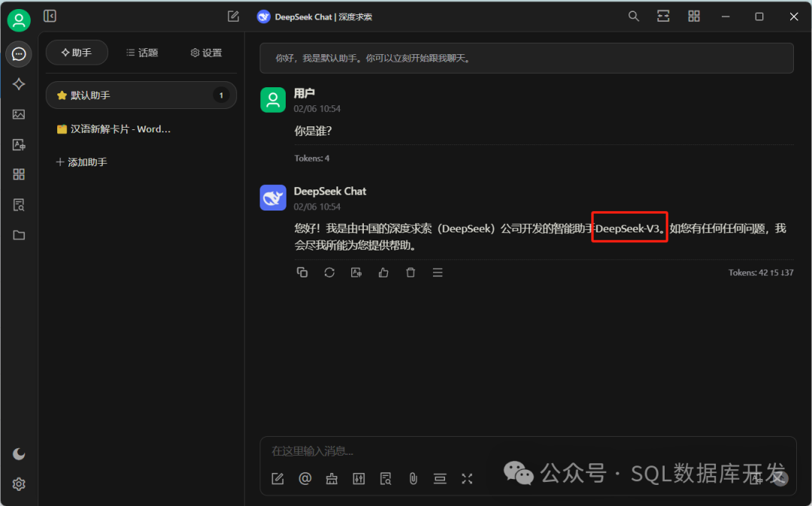Image resolution: width=812 pixels, height=506 pixels.
Task: Click the DeepSeek whale avatar in reply
Action: pyautogui.click(x=273, y=198)
